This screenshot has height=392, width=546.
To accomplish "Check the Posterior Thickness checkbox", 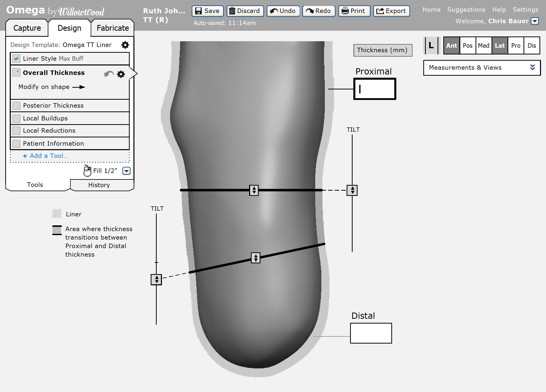I will pyautogui.click(x=16, y=106).
